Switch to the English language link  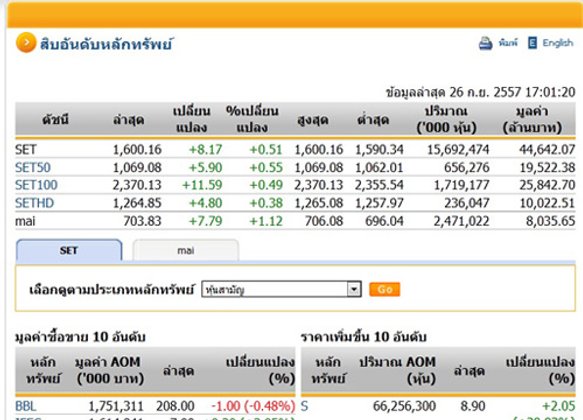point(558,43)
